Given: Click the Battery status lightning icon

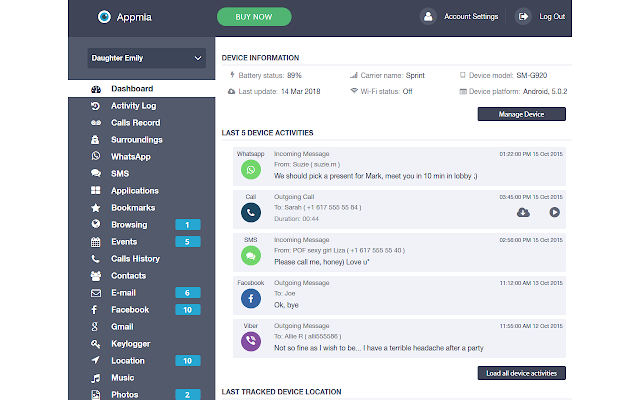Looking at the screenshot, I should tap(232, 75).
